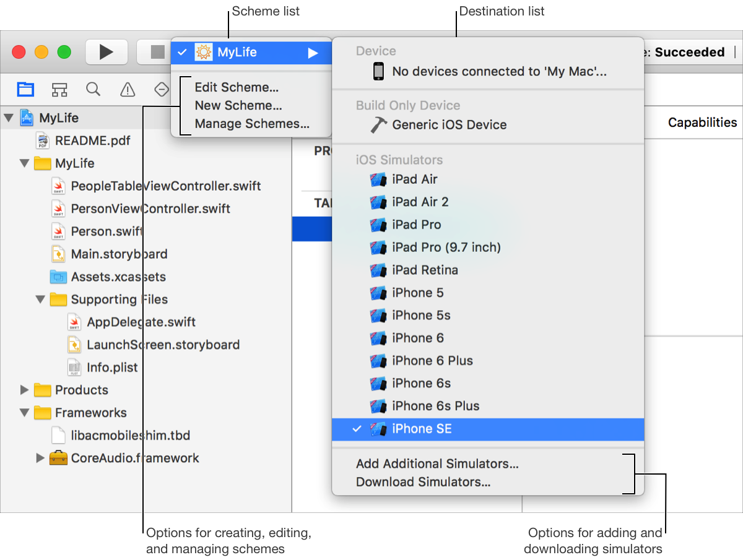This screenshot has height=560, width=743.
Task: Choose Add Additional Simulators…
Action: 437,463
